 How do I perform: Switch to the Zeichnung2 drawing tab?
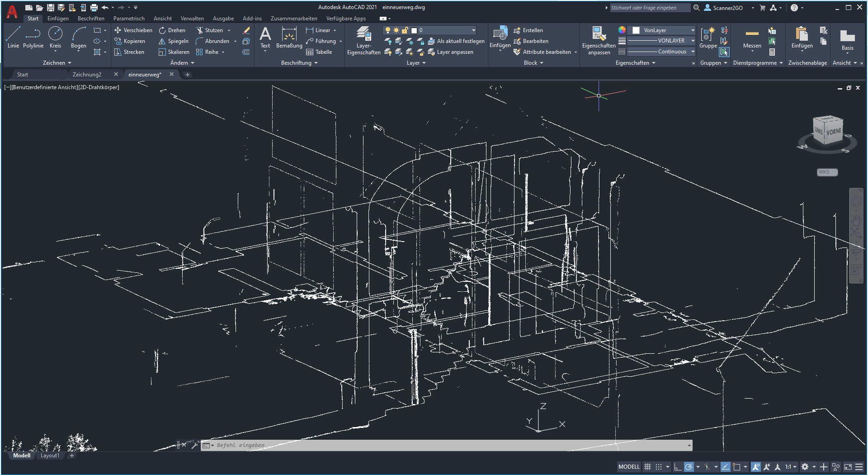coord(87,75)
